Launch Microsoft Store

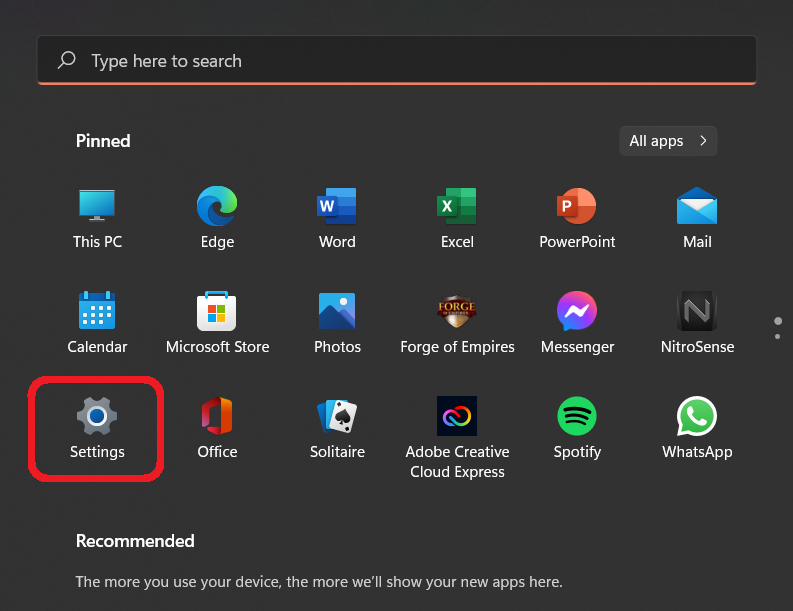click(217, 323)
